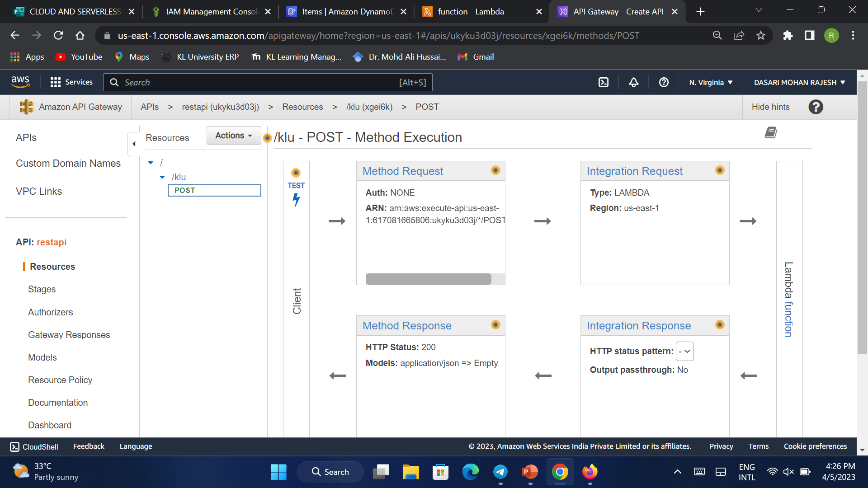The image size is (868, 488).
Task: Open the AWS notifications bell
Action: (634, 82)
